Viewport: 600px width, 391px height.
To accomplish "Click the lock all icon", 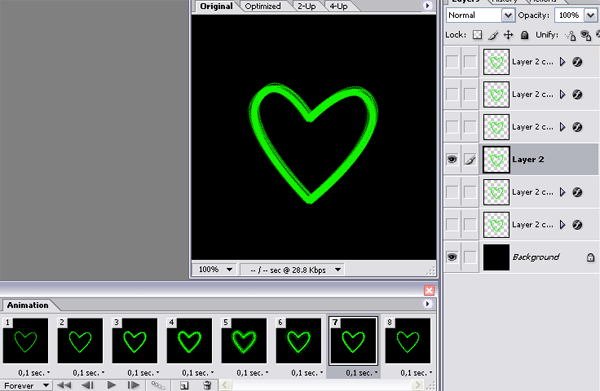I will (524, 35).
